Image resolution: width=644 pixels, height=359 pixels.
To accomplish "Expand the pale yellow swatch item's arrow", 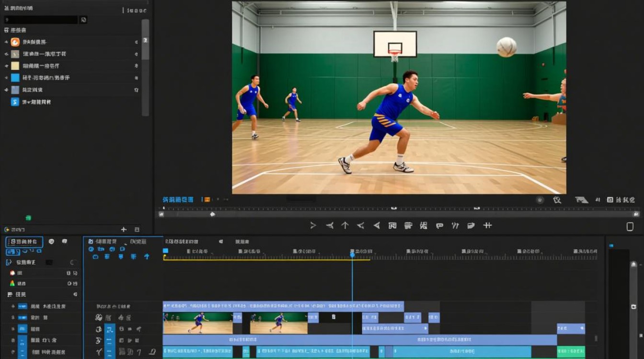I will tap(7, 66).
